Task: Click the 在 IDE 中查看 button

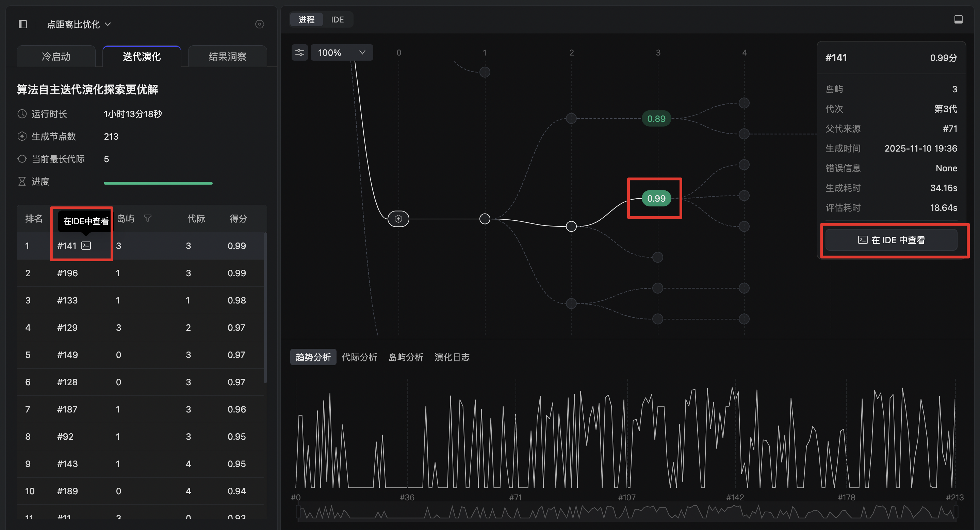Action: tap(892, 240)
